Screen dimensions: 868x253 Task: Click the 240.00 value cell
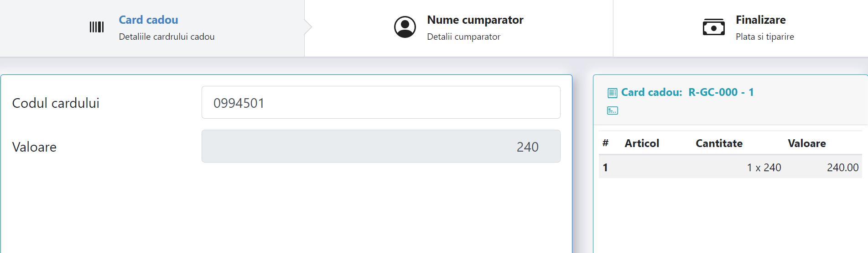[843, 168]
